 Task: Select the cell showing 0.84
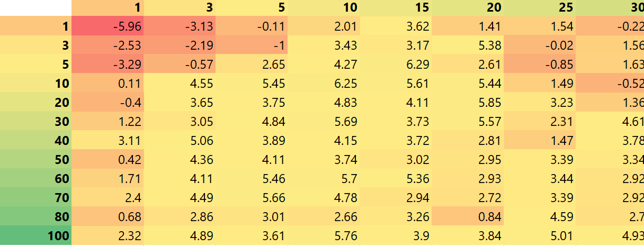coord(468,216)
